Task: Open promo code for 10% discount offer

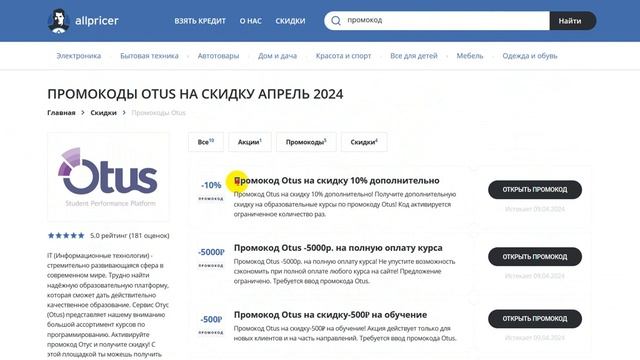Action: tap(535, 190)
